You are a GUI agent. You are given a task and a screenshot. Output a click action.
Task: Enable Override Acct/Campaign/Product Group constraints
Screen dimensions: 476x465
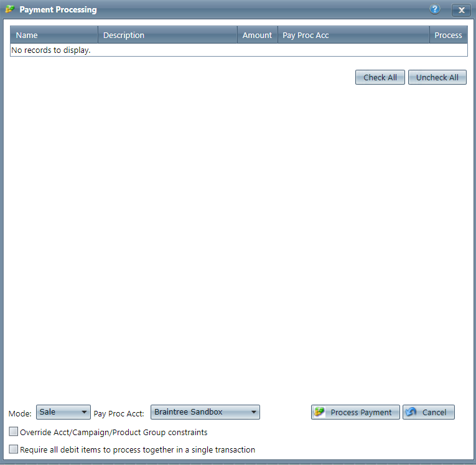(13, 431)
